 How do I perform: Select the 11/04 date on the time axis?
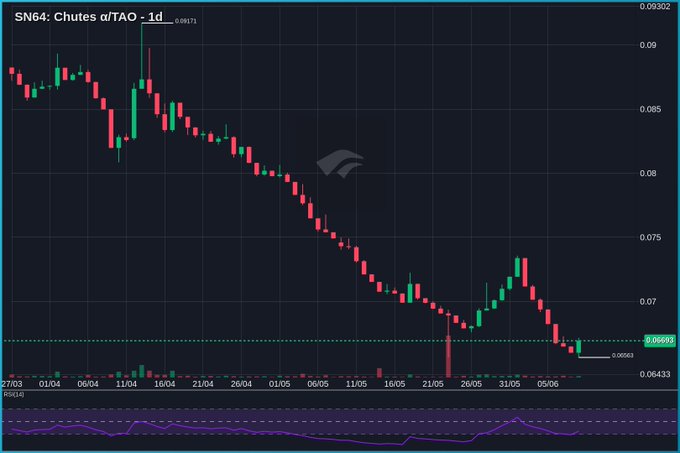(x=126, y=384)
